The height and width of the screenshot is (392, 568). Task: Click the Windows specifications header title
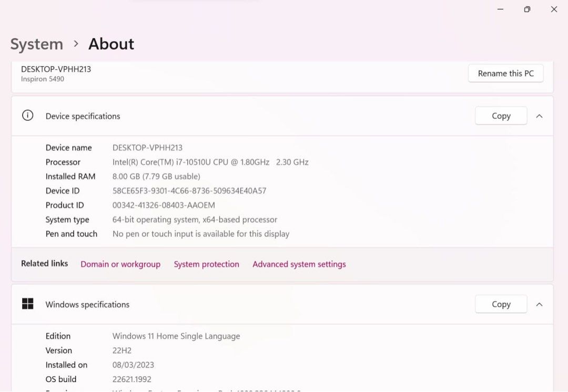point(87,304)
